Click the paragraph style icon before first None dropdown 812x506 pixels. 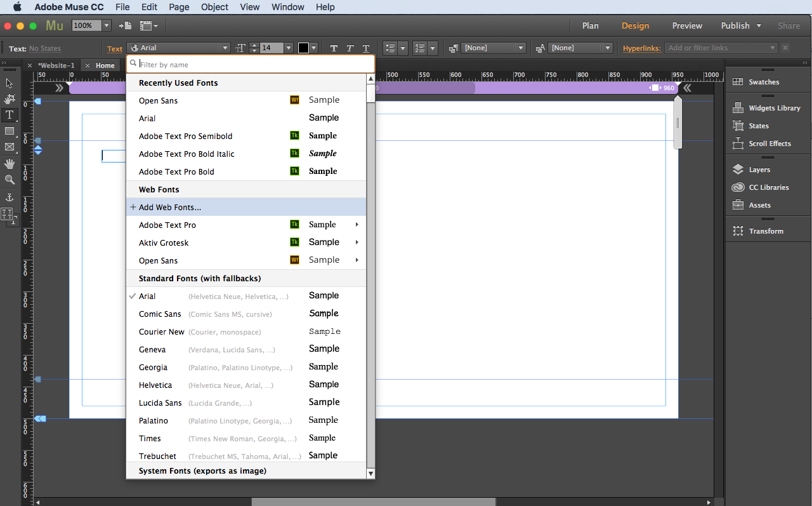pyautogui.click(x=454, y=48)
